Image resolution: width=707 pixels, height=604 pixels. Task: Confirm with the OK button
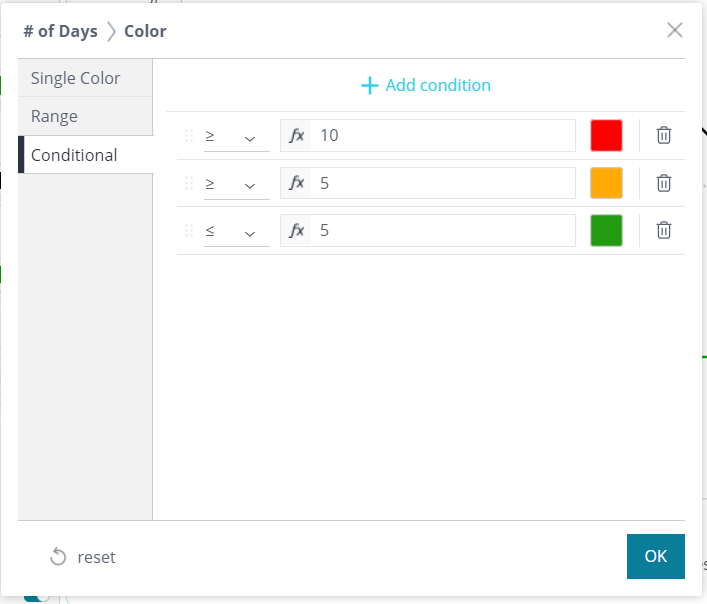click(655, 556)
